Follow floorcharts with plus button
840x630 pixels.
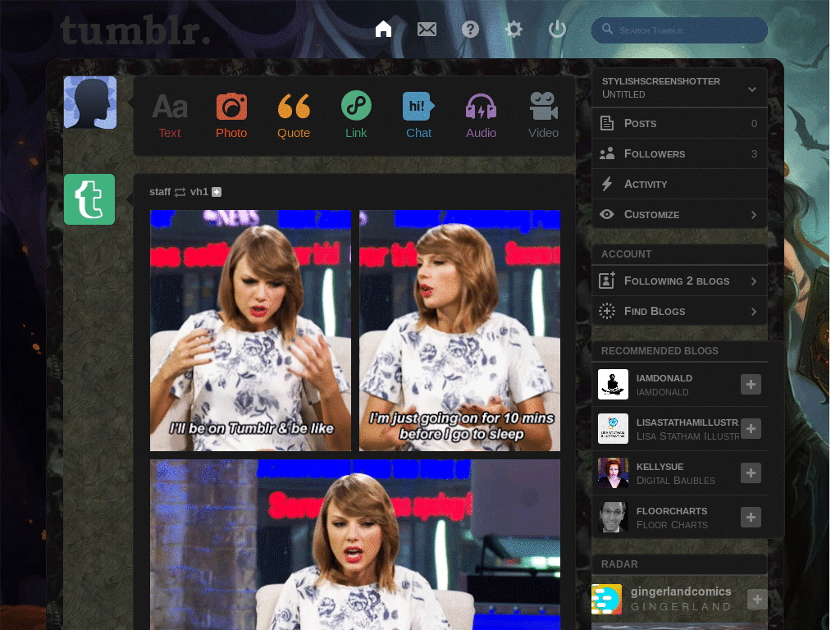(751, 517)
